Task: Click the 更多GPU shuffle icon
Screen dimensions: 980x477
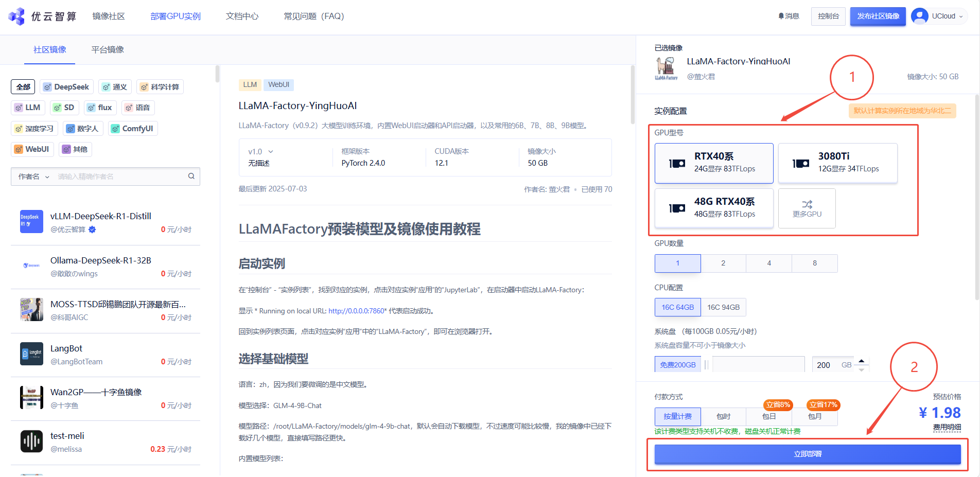Action: [807, 204]
